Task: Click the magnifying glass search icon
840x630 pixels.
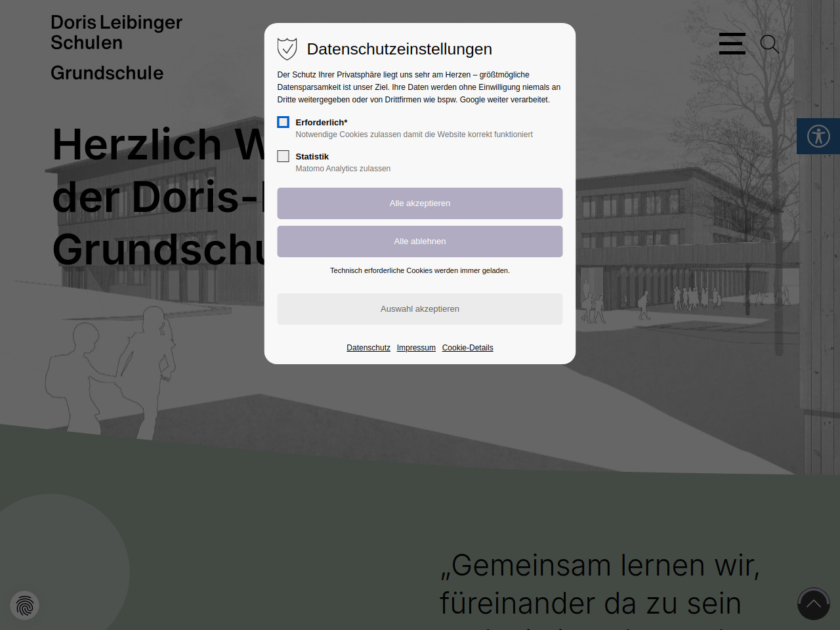Action: (769, 44)
